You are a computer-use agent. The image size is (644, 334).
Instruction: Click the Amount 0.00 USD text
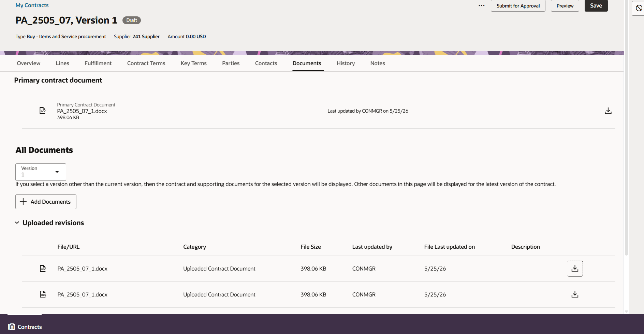(x=187, y=37)
